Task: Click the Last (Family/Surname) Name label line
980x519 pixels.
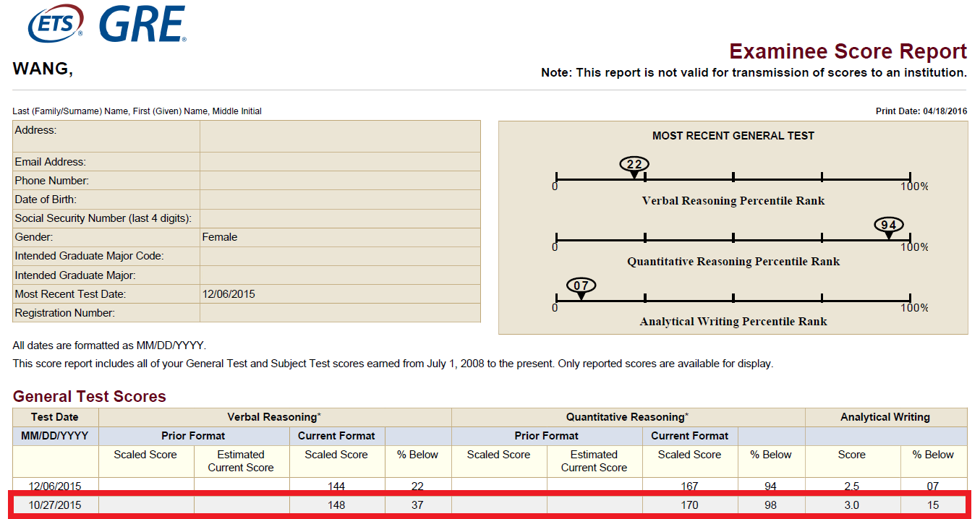Action: coord(137,111)
